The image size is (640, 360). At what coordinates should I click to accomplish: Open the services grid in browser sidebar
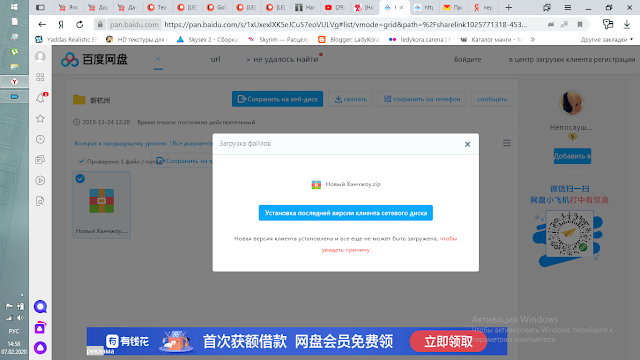tap(40, 77)
